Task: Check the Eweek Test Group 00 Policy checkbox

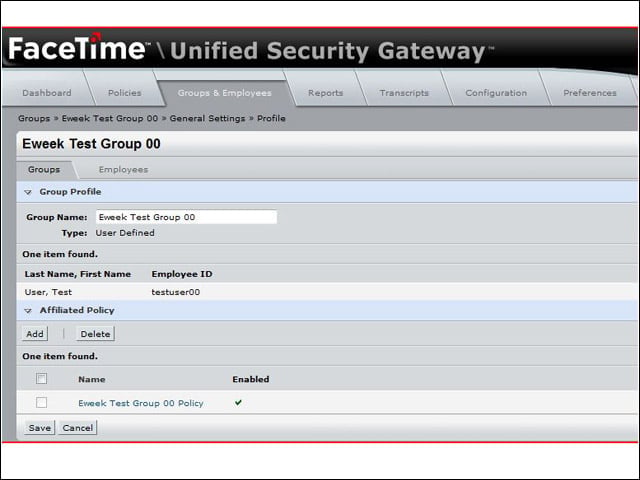Action: click(x=41, y=402)
